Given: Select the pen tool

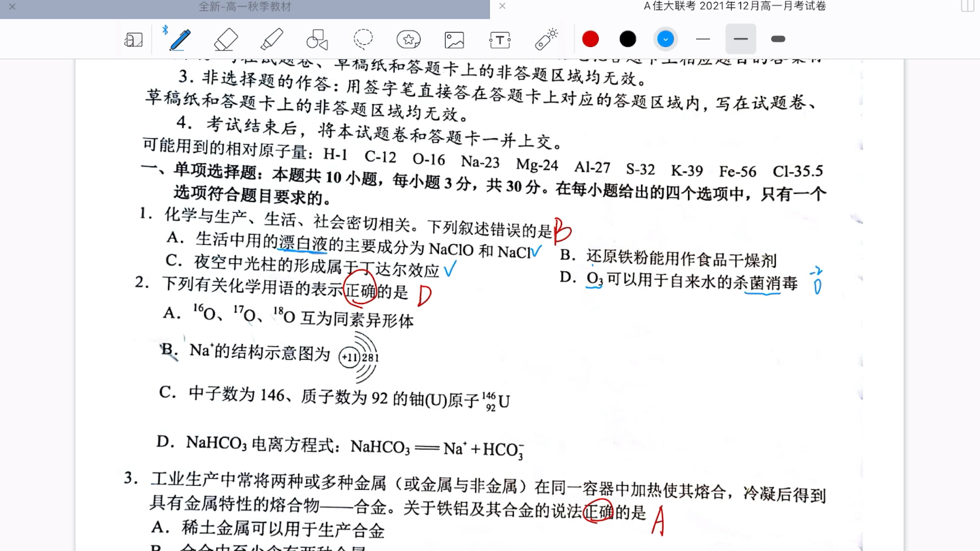Looking at the screenshot, I should pyautogui.click(x=180, y=39).
